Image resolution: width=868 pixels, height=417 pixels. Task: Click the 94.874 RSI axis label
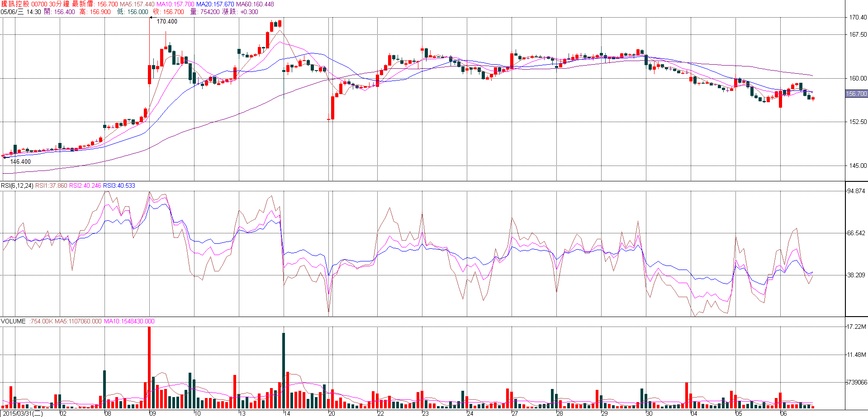point(856,191)
